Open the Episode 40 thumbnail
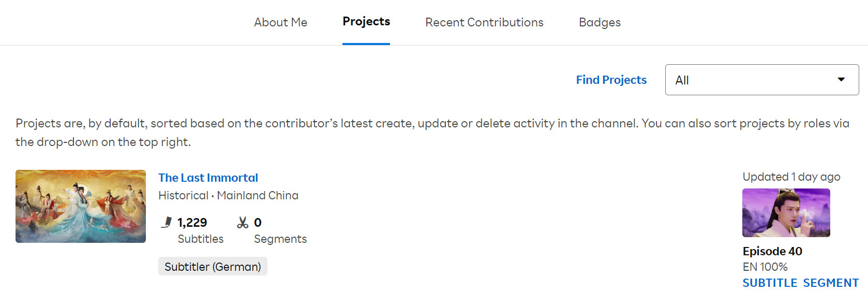Image resolution: width=868 pixels, height=291 pixels. (x=786, y=213)
